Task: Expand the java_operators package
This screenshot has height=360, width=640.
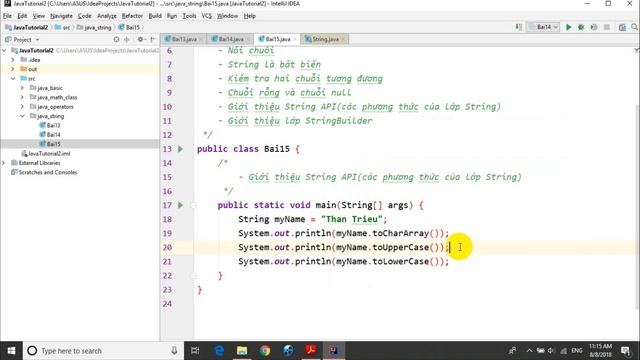Action: pyautogui.click(x=22, y=107)
